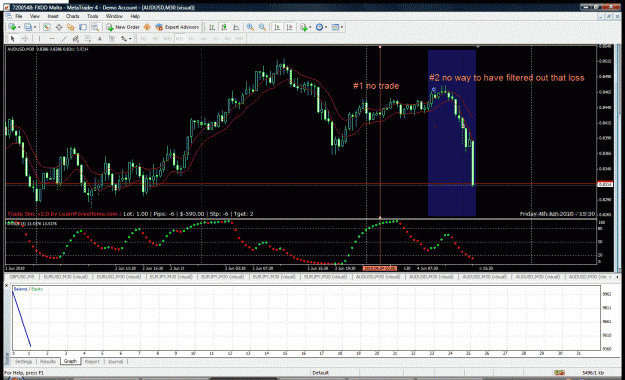
Task: Click the chart tabs scroll-right arrow
Action: click(617, 276)
